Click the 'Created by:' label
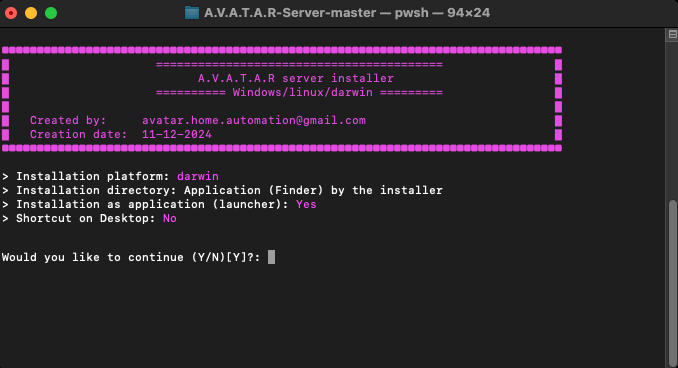Screen dimensions: 678x368 [x=68, y=120]
